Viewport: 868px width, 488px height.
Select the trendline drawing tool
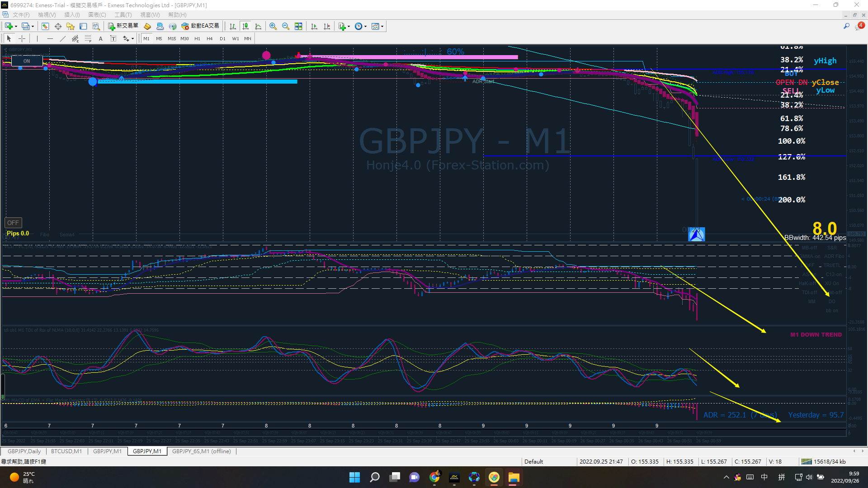[x=63, y=39]
